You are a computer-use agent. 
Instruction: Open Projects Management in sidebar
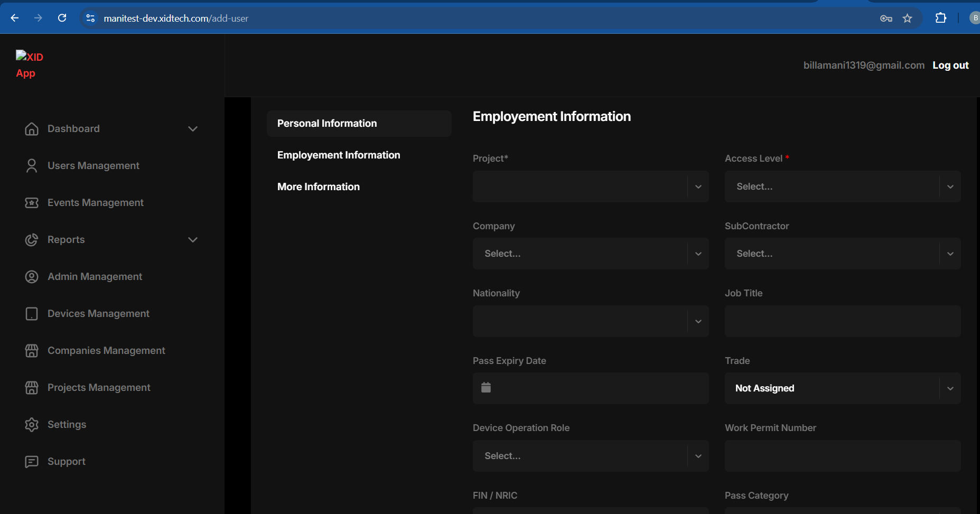point(99,388)
